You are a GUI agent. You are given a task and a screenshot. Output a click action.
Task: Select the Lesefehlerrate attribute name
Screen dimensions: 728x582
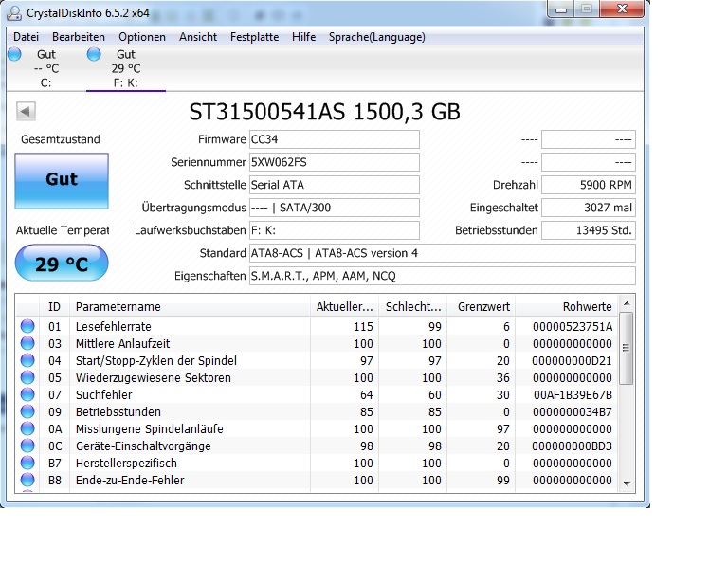coord(114,327)
